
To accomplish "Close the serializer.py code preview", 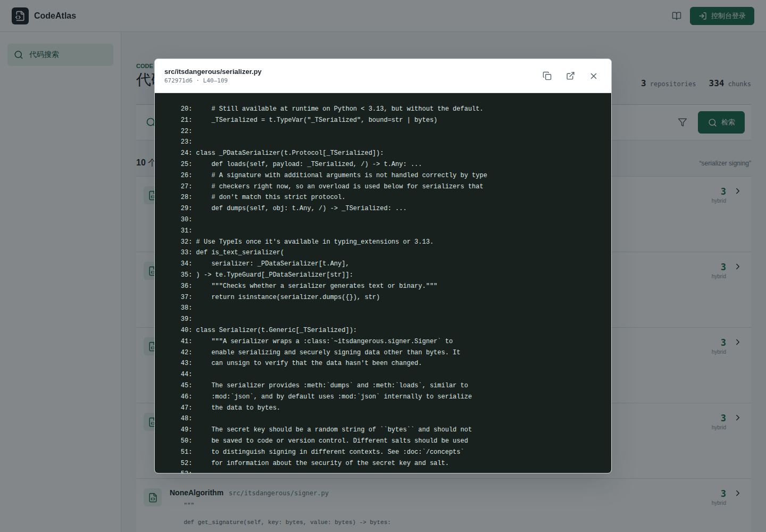I will tap(594, 76).
